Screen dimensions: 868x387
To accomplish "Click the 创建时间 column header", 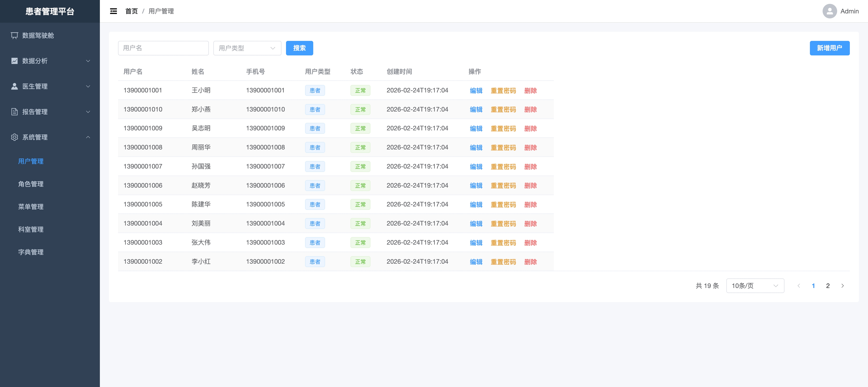I will (x=399, y=72).
